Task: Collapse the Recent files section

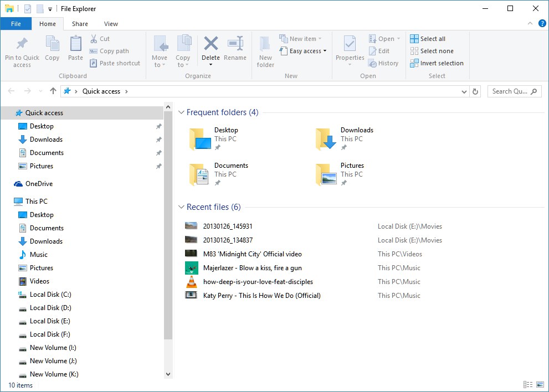Action: [x=181, y=207]
